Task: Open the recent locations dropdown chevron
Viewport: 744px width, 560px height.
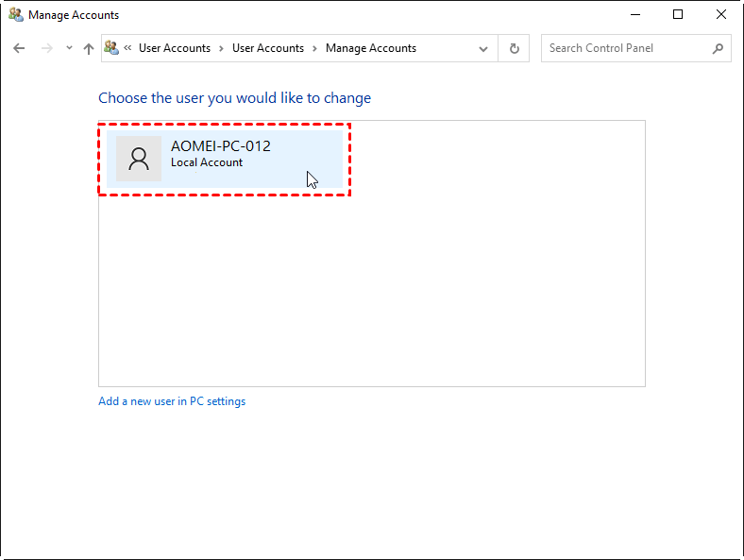Action: click(69, 47)
